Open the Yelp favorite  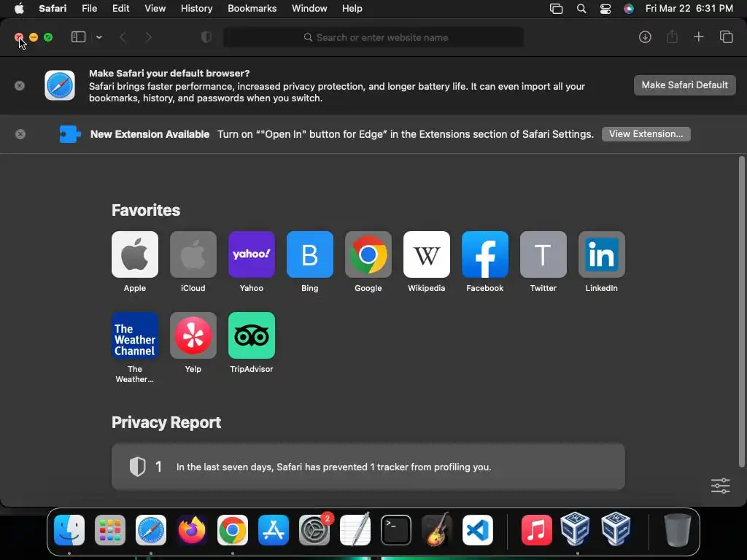click(193, 335)
